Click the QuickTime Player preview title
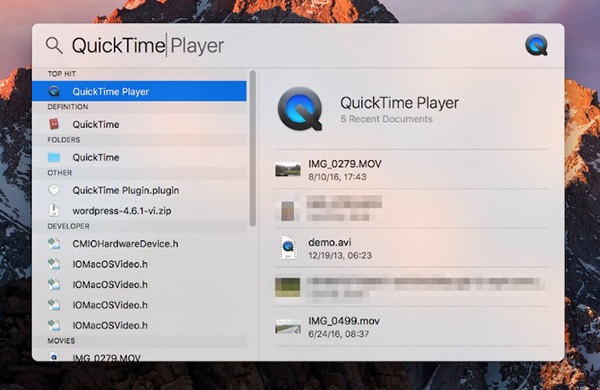 [399, 103]
